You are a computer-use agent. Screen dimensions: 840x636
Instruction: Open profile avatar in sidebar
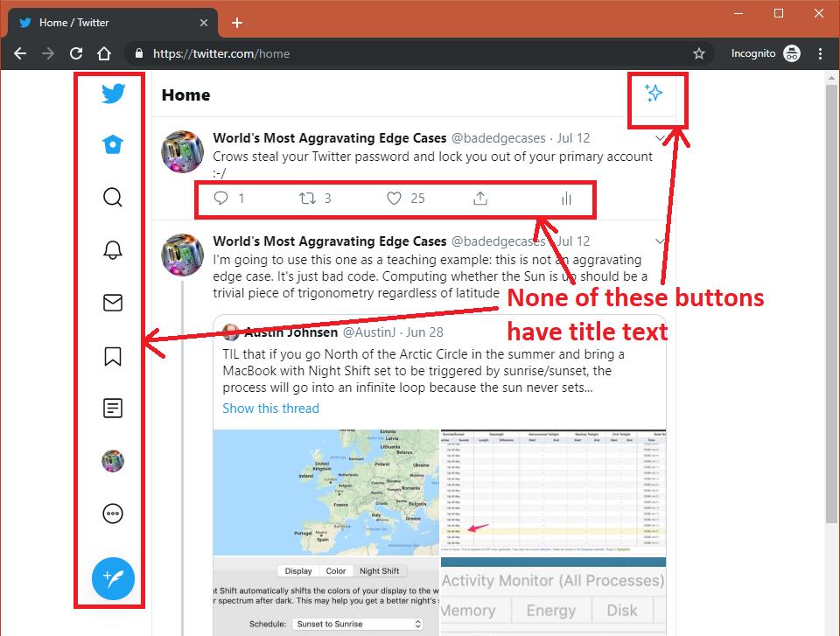point(113,461)
